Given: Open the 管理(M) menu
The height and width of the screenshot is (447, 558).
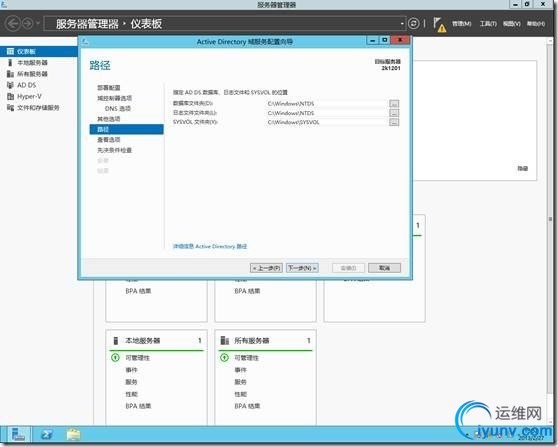Looking at the screenshot, I should pos(462,24).
